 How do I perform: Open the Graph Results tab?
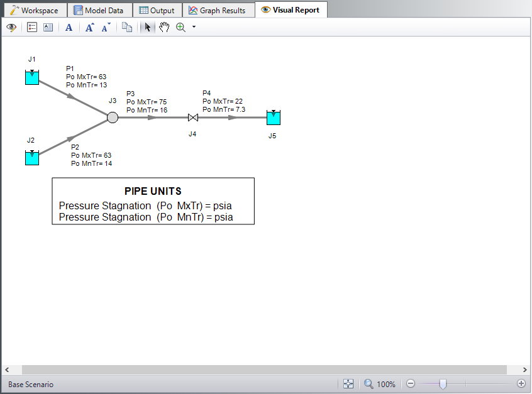click(218, 10)
